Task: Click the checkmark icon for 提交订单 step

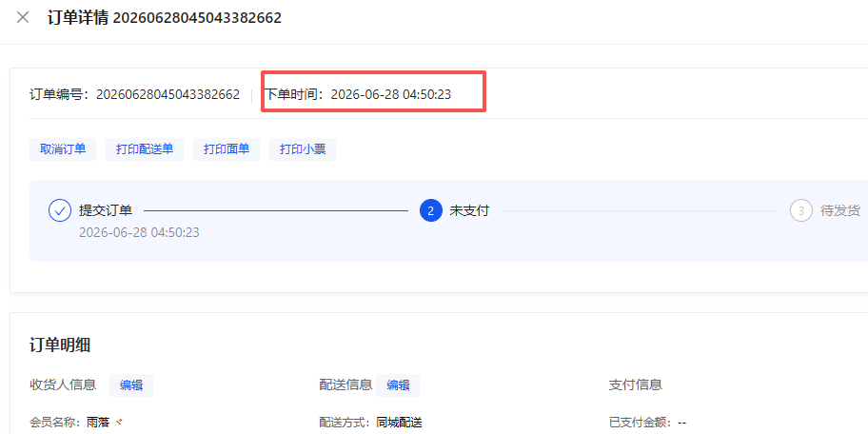Action: (x=60, y=211)
